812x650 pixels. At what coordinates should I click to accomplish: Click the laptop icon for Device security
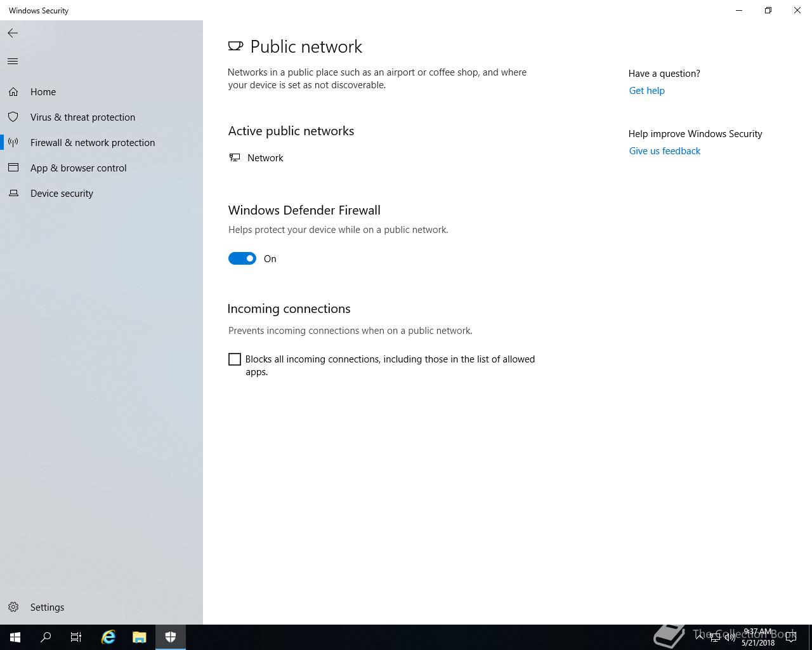click(x=13, y=194)
